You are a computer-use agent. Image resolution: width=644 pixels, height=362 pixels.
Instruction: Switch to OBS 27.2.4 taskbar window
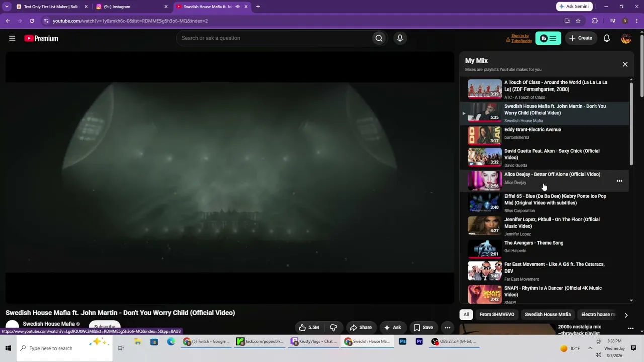click(x=454, y=342)
